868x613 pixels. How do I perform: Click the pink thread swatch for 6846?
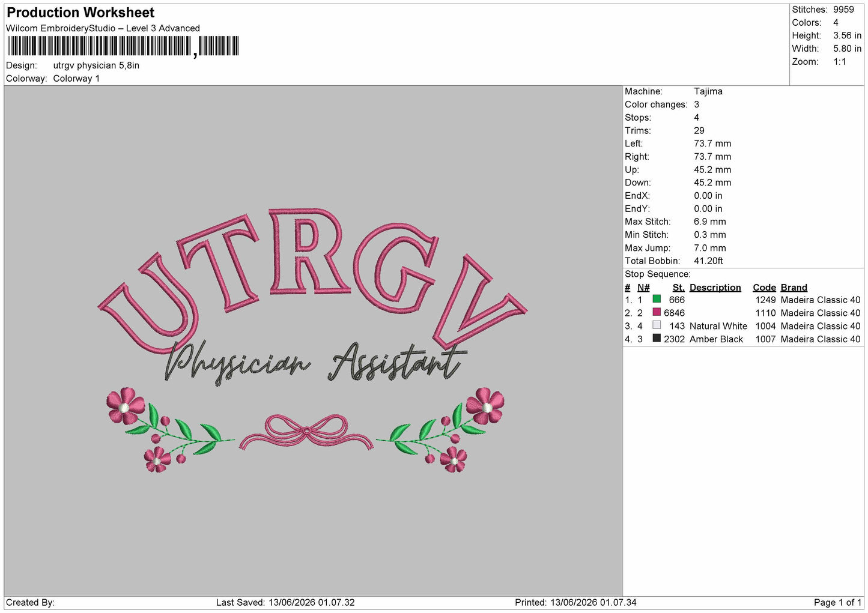pyautogui.click(x=657, y=312)
